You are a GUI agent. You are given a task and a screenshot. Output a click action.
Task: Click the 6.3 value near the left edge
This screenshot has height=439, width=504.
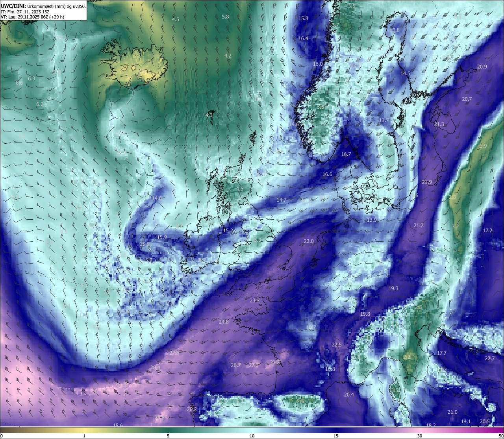[31, 78]
